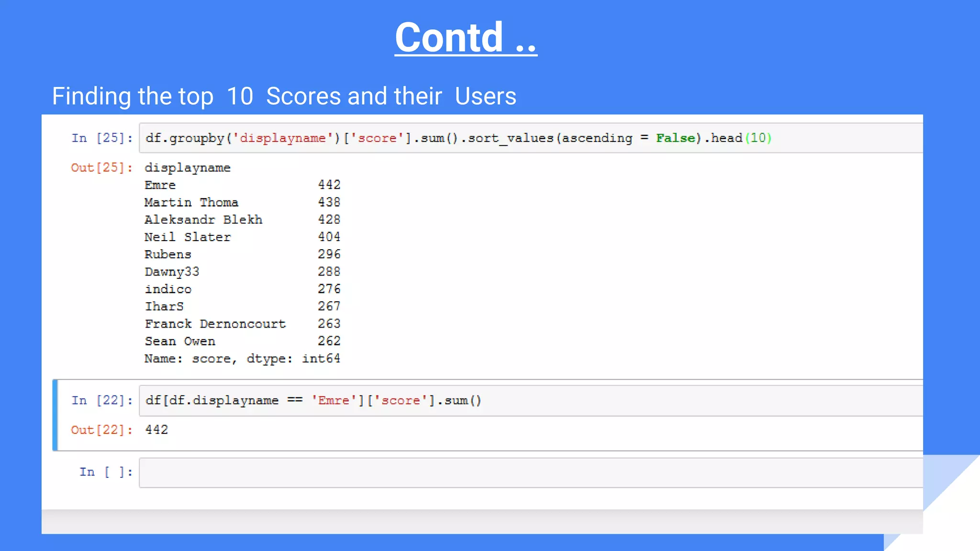Click the groupby code cell In [25]

click(531, 138)
